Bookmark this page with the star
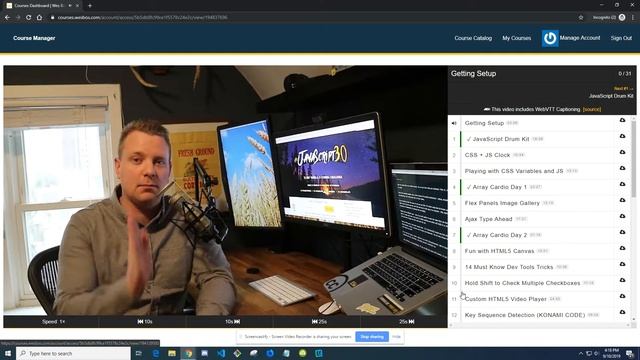This screenshot has height=360, width=640. [x=581, y=17]
